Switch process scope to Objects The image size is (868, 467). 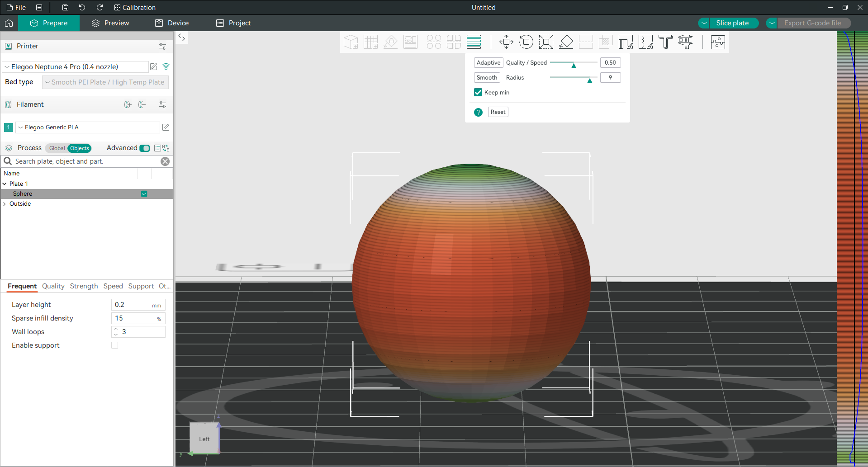tap(80, 148)
